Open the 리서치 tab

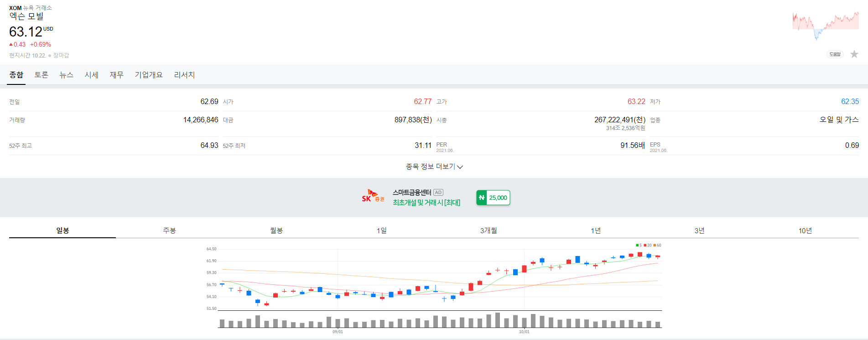tap(184, 75)
